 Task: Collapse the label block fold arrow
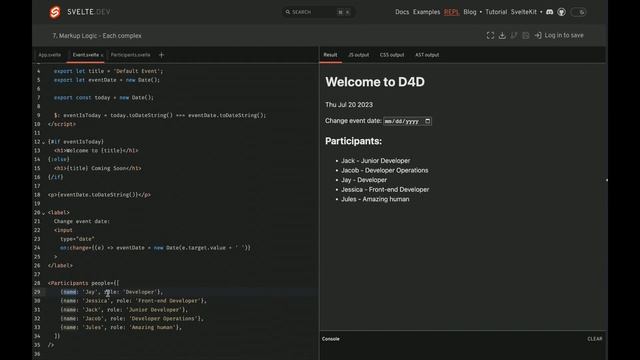[x=43, y=213]
